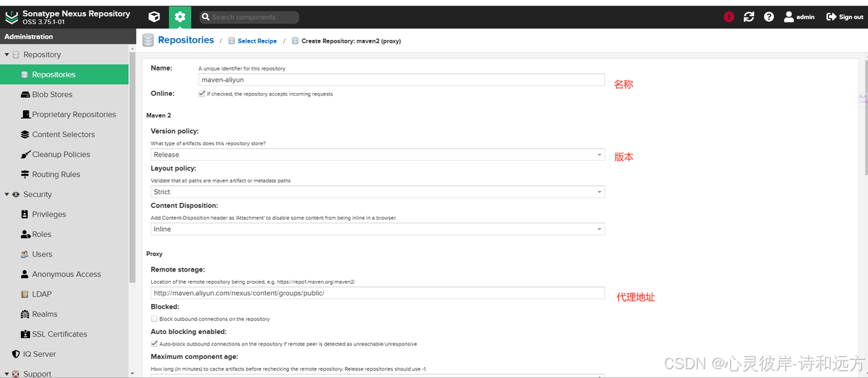
Task: Toggle the Online checkbox
Action: pyautogui.click(x=201, y=94)
